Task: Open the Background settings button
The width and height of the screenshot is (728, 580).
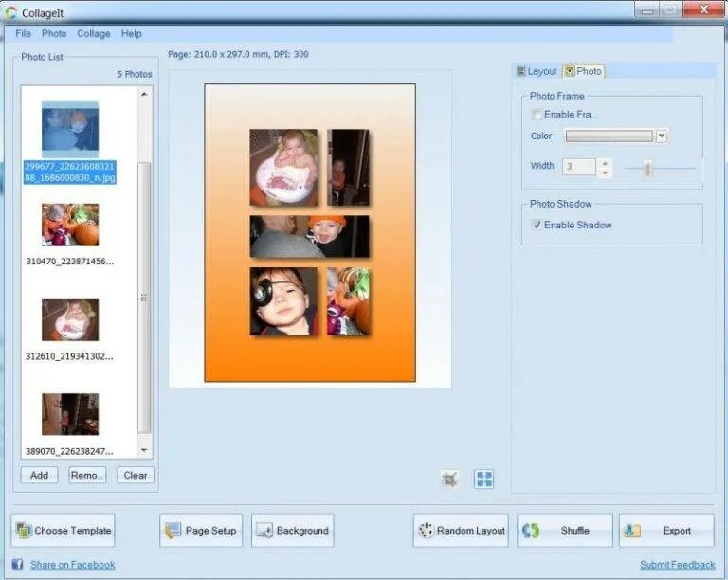Action: [x=293, y=531]
